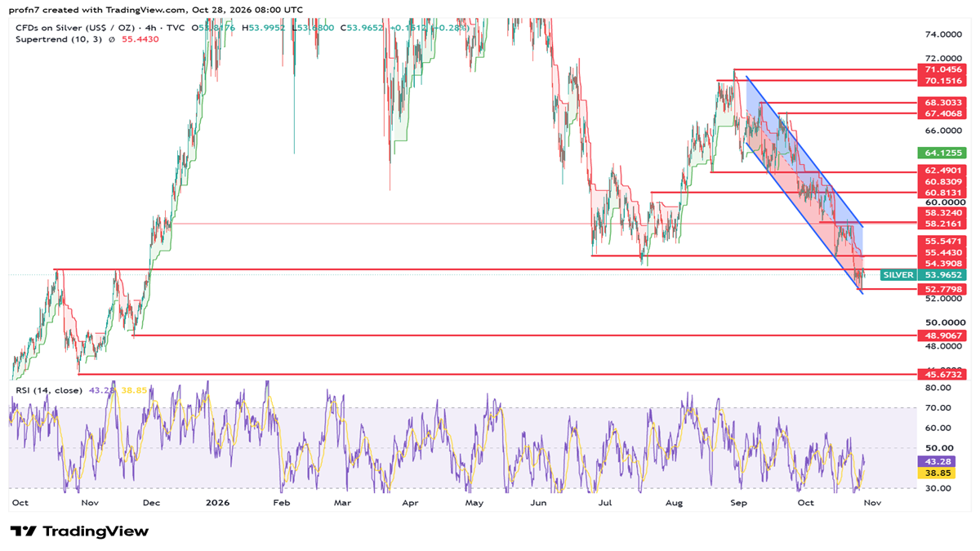Click the 67.4068 price level label
The image size is (980, 551).
click(944, 114)
